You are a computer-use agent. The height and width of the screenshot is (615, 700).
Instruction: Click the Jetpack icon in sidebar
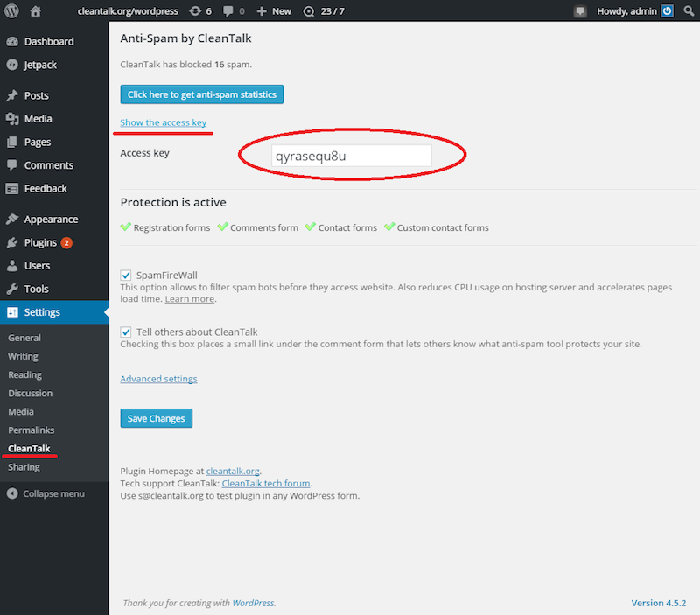tap(12, 65)
